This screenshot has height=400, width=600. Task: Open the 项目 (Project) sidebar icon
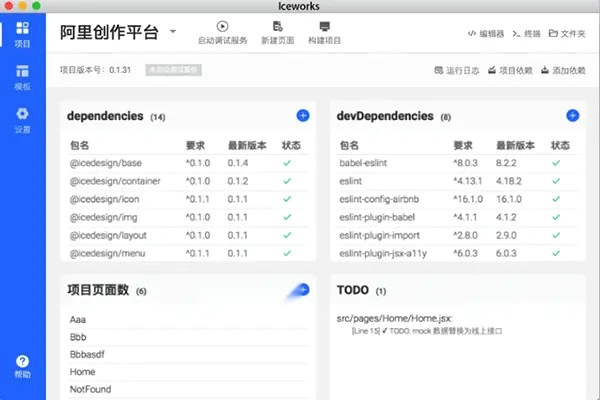click(22, 32)
